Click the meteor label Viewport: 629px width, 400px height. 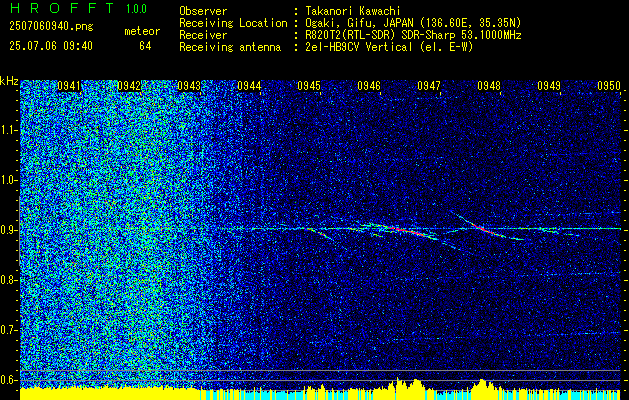(142, 32)
